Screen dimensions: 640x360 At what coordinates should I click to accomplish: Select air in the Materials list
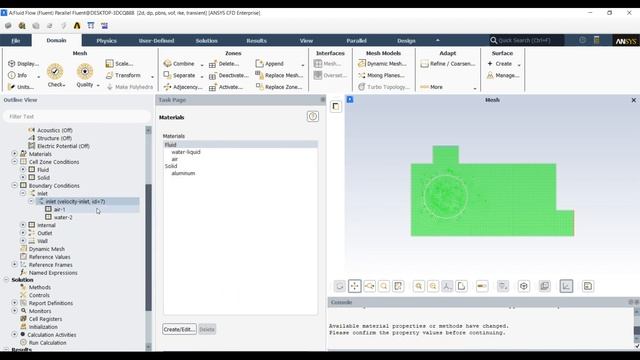[175, 159]
